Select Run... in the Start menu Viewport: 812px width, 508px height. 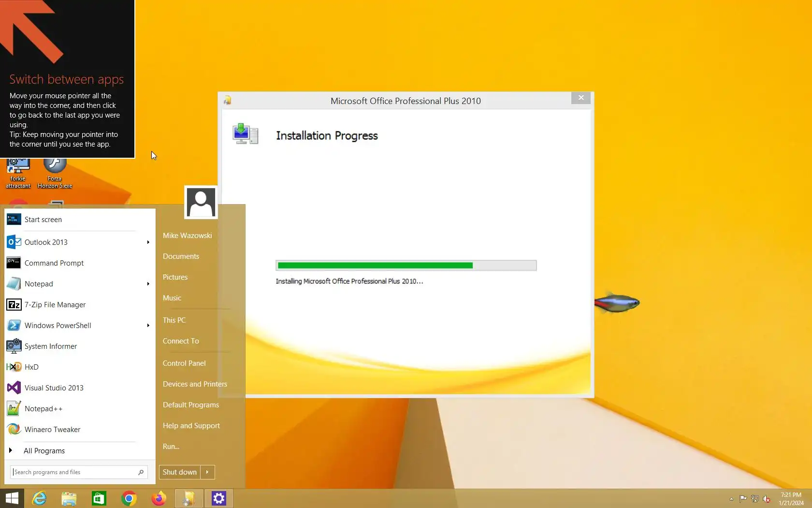click(x=171, y=447)
